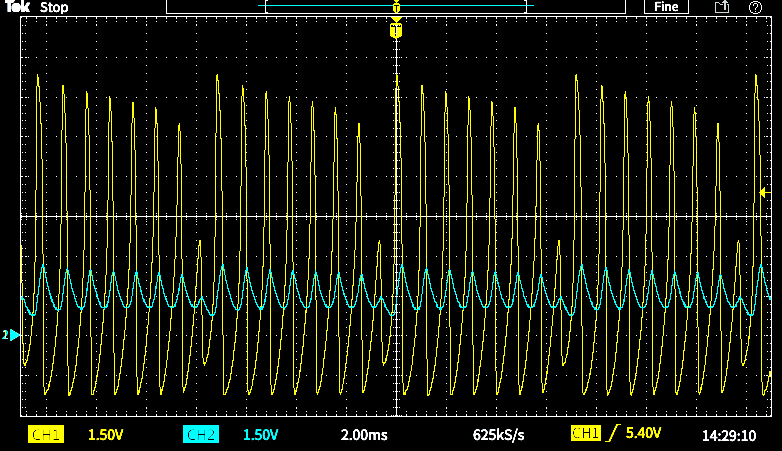Click the Tek logo in the corner
The height and width of the screenshot is (451, 782).
pos(16,7)
